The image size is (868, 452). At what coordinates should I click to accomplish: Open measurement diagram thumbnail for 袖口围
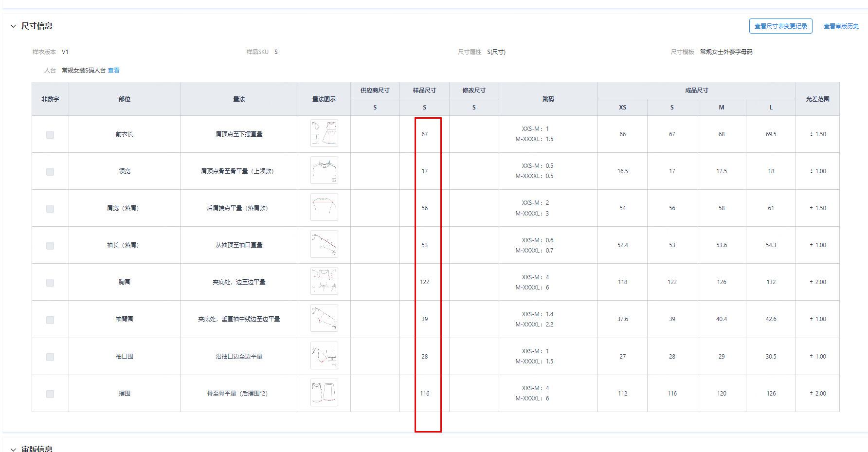[324, 356]
